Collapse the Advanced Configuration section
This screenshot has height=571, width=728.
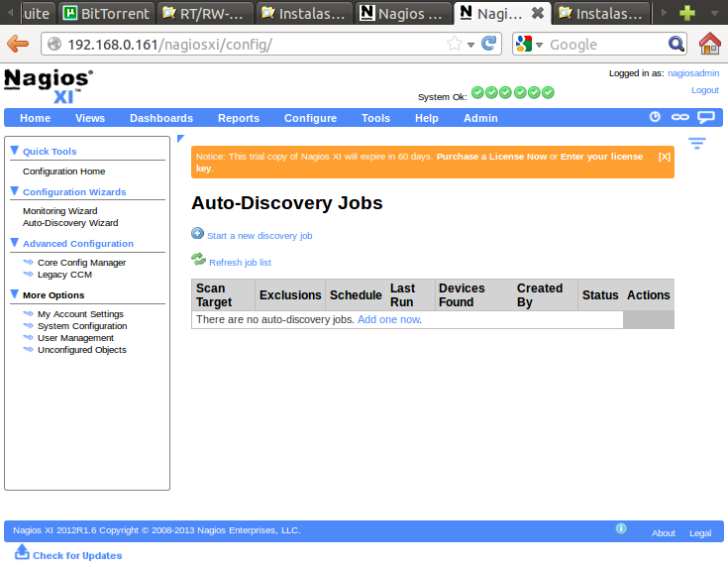point(15,243)
